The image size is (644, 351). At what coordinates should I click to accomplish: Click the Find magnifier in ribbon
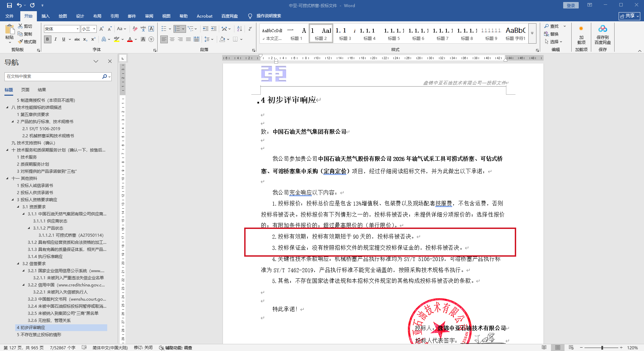pos(547,26)
